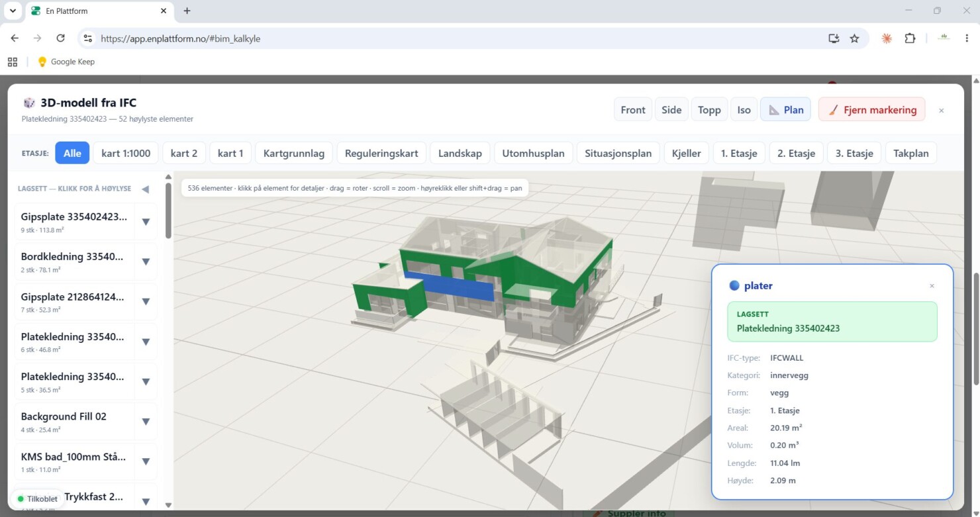Expand the Gipsplate 212864124 dropdown arrow
The height and width of the screenshot is (517, 980).
point(146,302)
